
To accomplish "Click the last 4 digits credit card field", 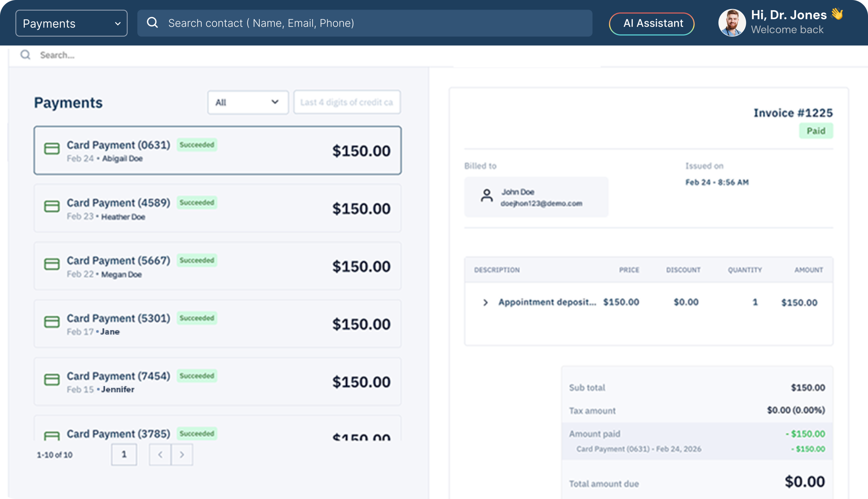I will point(347,102).
